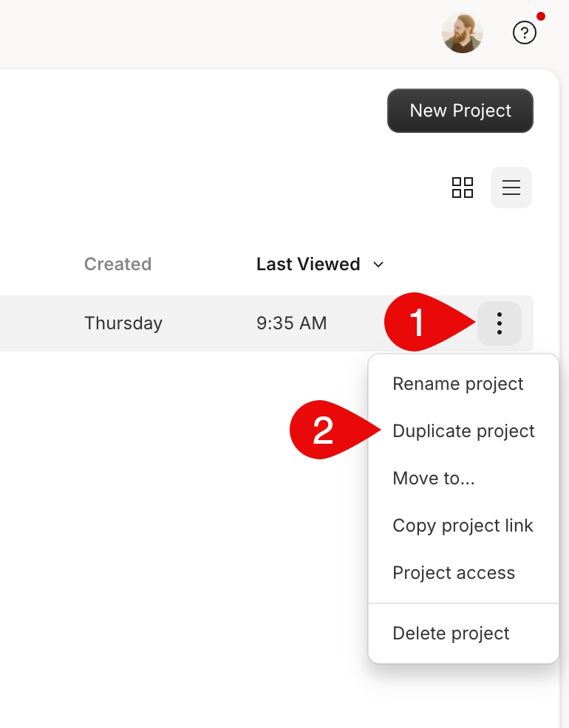Select Copy project link
This screenshot has width=569, height=728.
(x=463, y=526)
